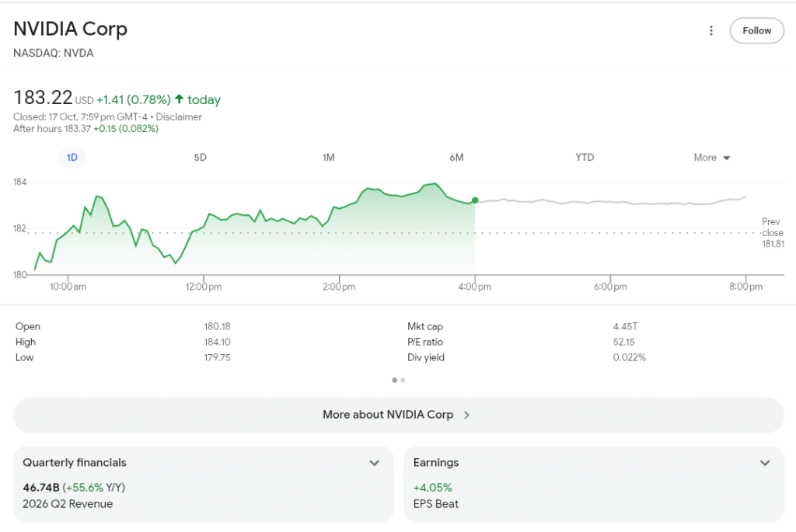The width and height of the screenshot is (796, 532).
Task: Go to second stats page dot
Action: (x=403, y=381)
